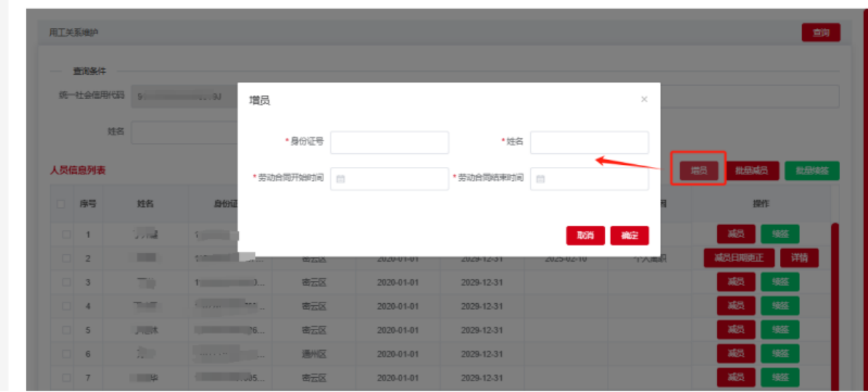
Task: Focus the 姓名 field in the dialog
Action: (x=589, y=142)
